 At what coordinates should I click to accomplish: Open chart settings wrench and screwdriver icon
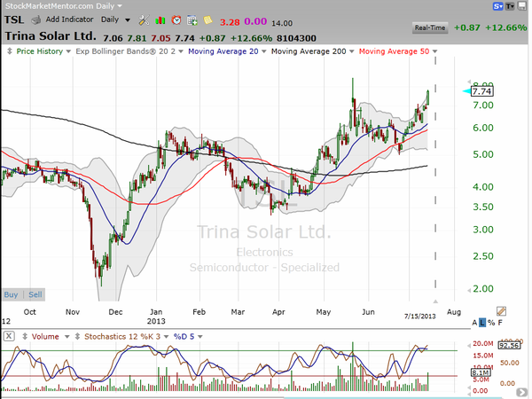(x=144, y=20)
